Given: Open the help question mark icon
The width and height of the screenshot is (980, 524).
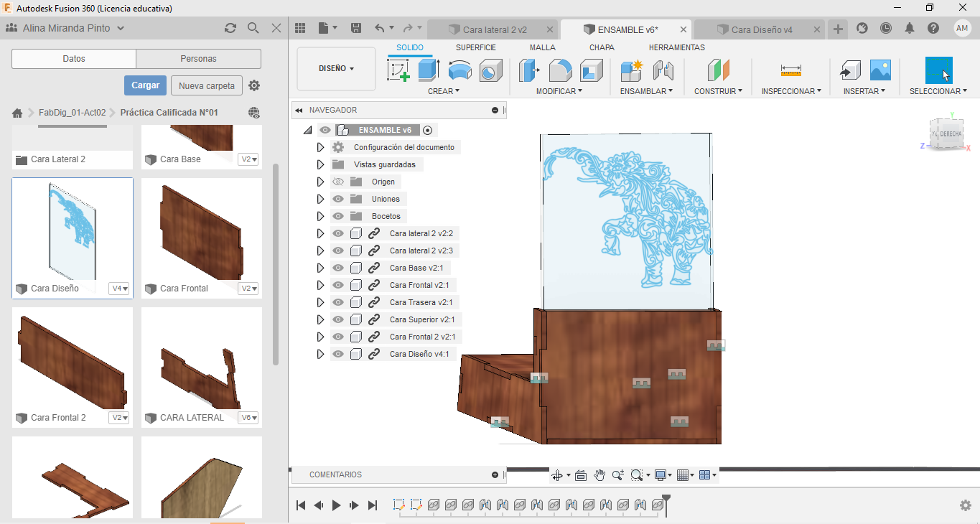Looking at the screenshot, I should (933, 28).
